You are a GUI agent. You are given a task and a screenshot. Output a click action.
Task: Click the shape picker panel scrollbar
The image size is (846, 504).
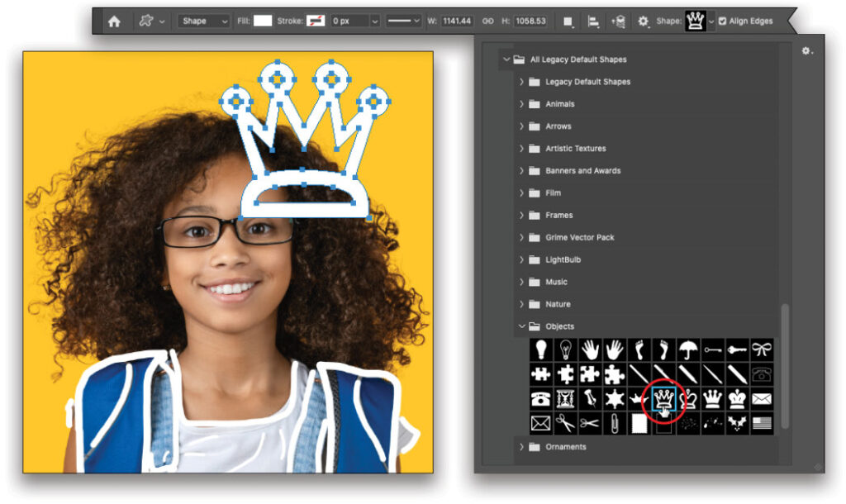[x=785, y=367]
